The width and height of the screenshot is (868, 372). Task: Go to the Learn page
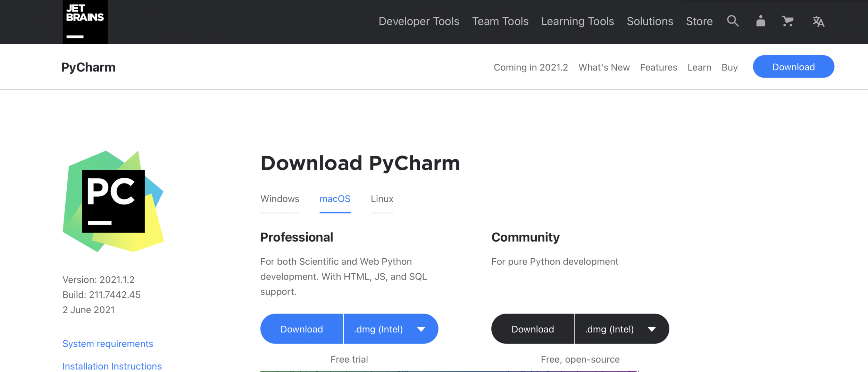pos(699,67)
